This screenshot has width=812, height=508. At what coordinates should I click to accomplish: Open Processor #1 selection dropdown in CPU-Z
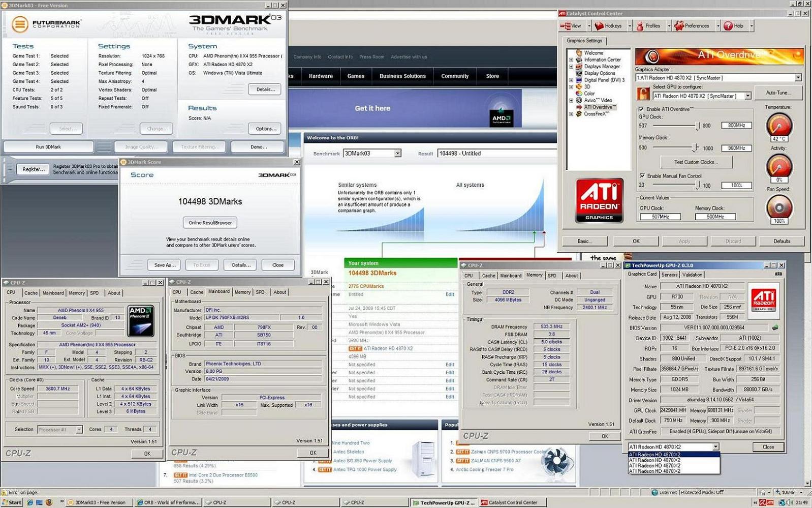pyautogui.click(x=79, y=430)
